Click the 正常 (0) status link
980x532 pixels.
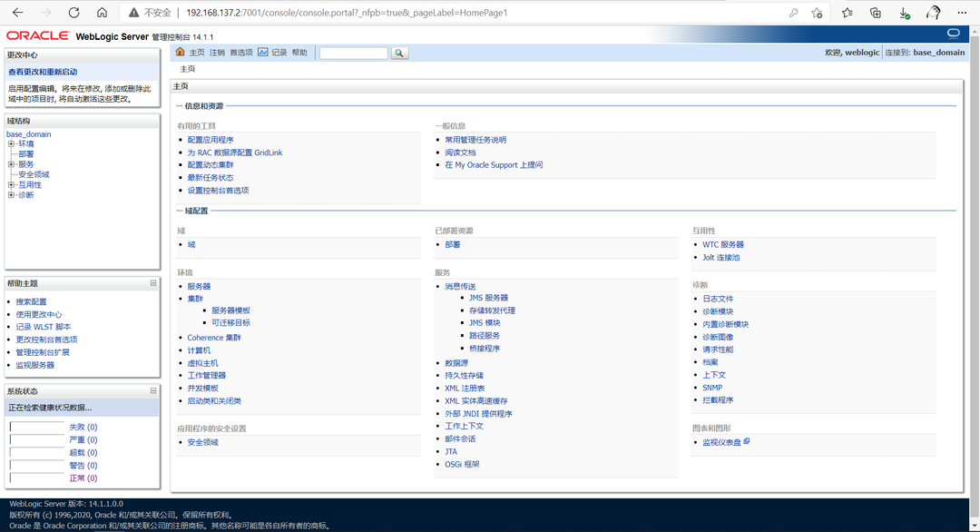coord(83,478)
